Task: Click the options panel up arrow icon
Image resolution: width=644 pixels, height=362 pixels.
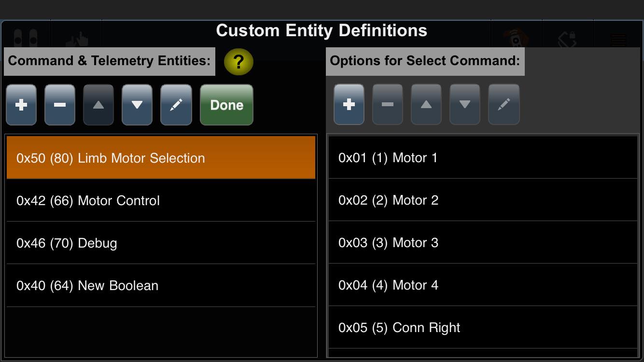Action: click(426, 104)
